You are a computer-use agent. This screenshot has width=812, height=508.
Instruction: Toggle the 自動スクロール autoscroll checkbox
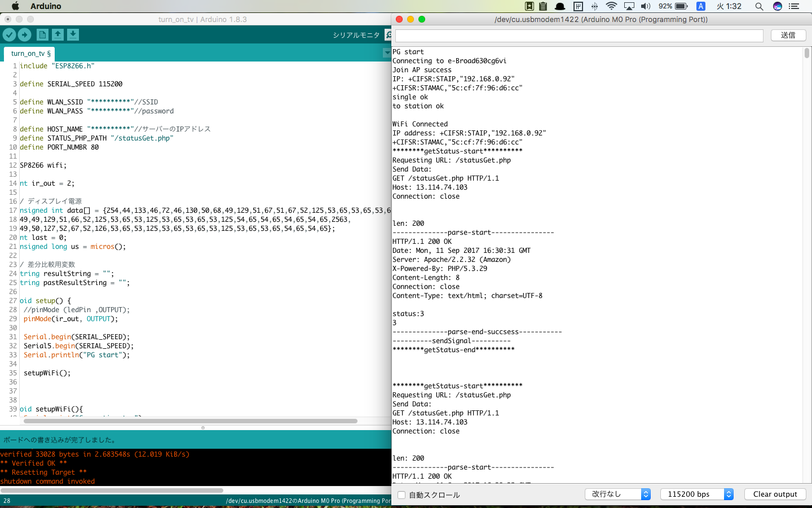(401, 495)
